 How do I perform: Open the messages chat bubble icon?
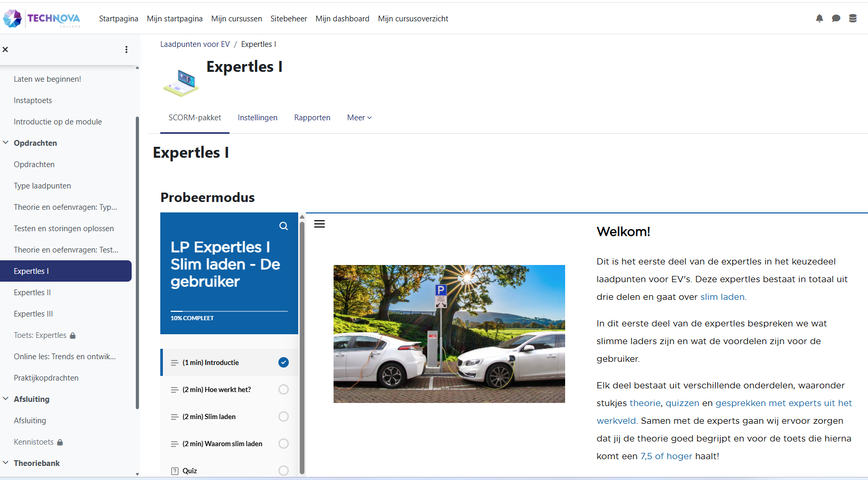pyautogui.click(x=836, y=19)
